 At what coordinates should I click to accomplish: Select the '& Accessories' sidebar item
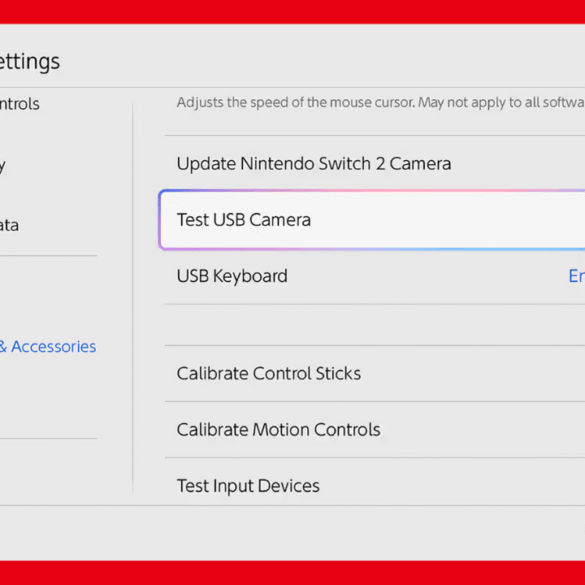click(48, 347)
